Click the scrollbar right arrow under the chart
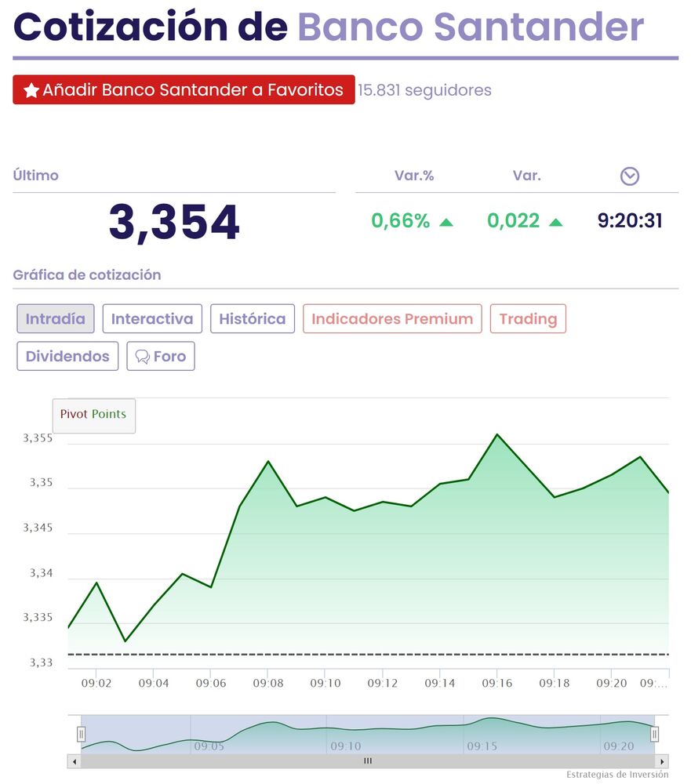This screenshot has width=691, height=784. [x=662, y=761]
